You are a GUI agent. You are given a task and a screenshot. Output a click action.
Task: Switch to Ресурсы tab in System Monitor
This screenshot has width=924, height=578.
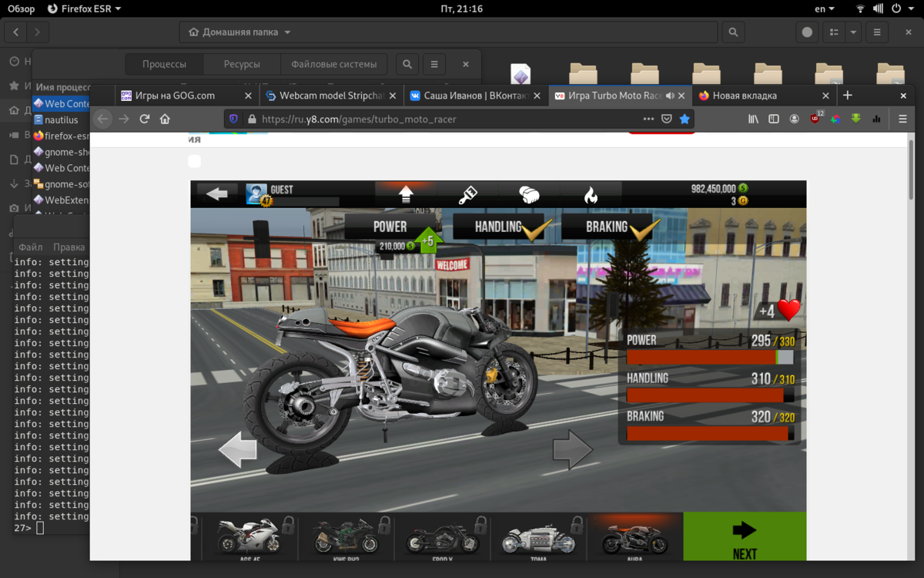click(x=242, y=64)
